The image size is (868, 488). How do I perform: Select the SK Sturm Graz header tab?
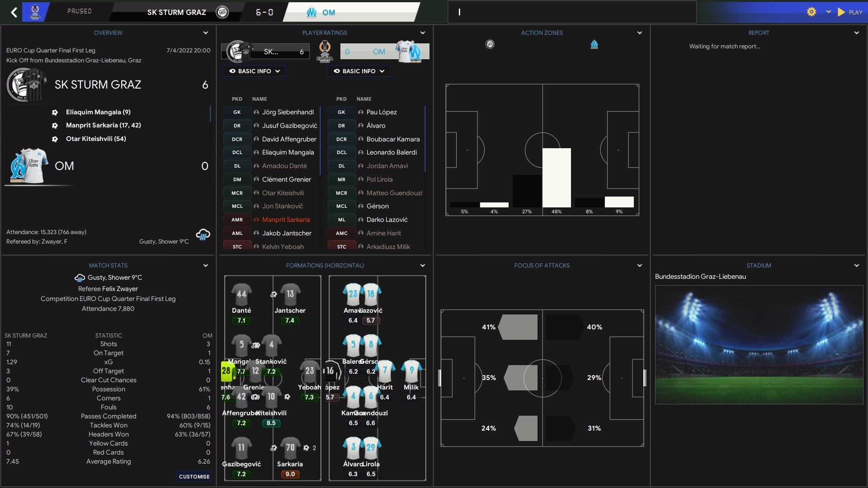point(176,12)
